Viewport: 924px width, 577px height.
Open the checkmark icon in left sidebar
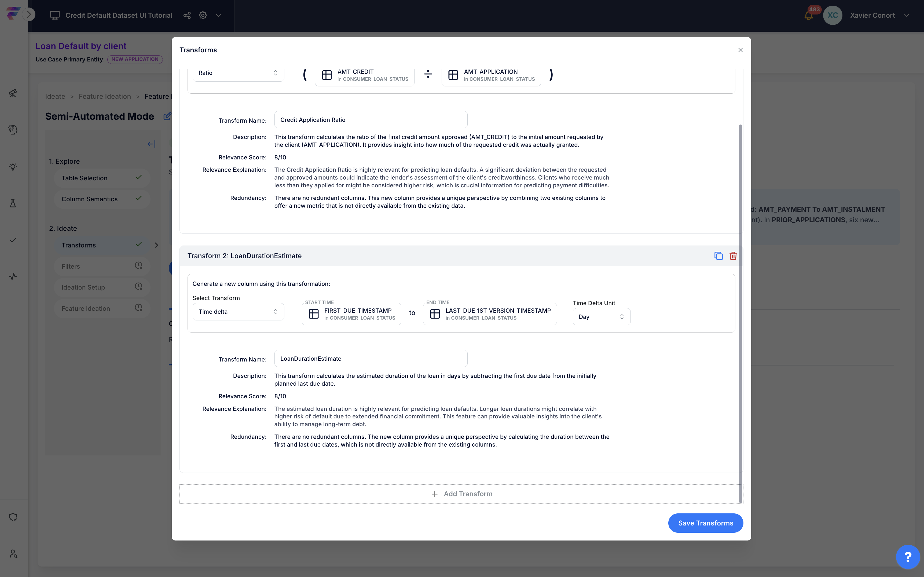(13, 240)
